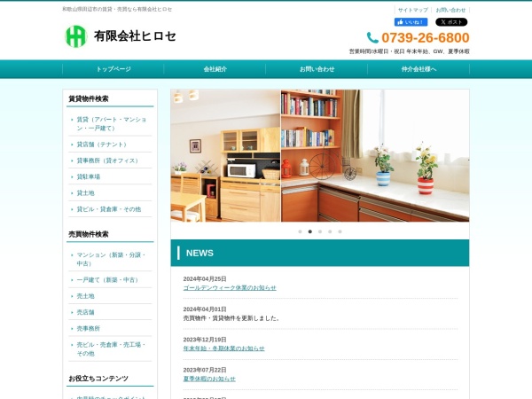Viewport: 532px width, 399px height.
Task: Click the Facebook いいね! like button
Action: tap(411, 22)
